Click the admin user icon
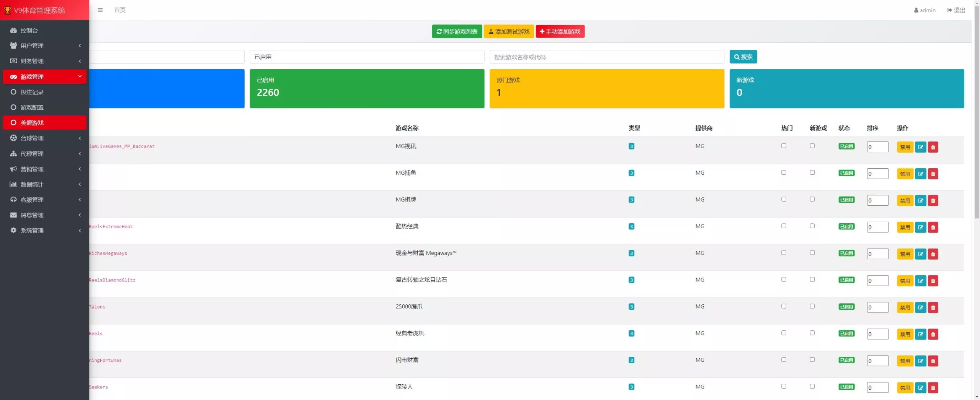This screenshot has width=980, height=400. (916, 10)
